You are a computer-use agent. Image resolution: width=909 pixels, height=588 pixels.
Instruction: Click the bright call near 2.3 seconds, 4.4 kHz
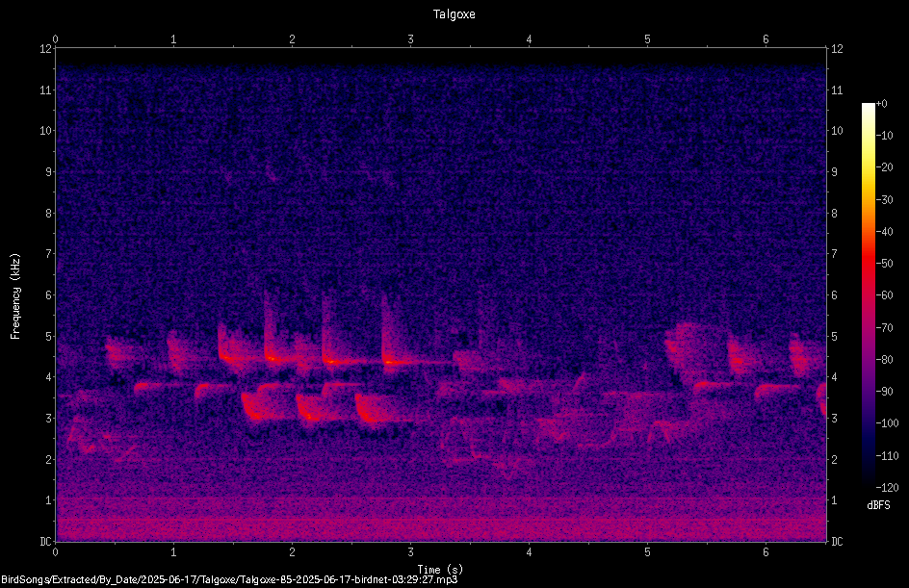333,361
